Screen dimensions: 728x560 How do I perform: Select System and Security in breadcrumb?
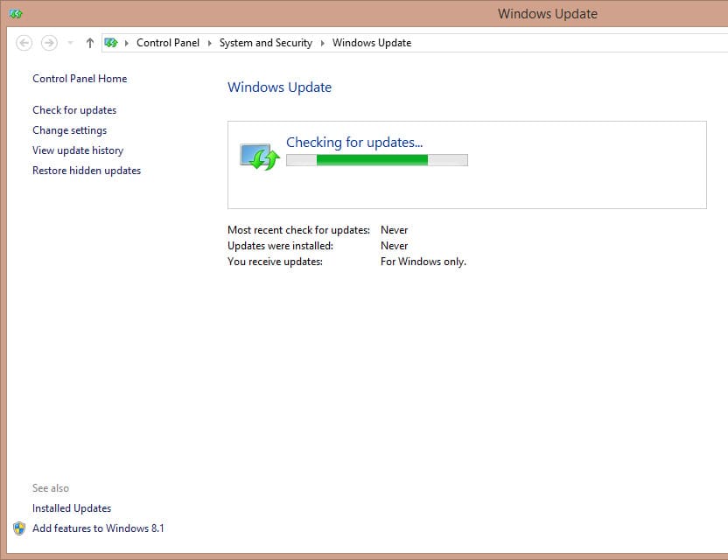(x=265, y=43)
